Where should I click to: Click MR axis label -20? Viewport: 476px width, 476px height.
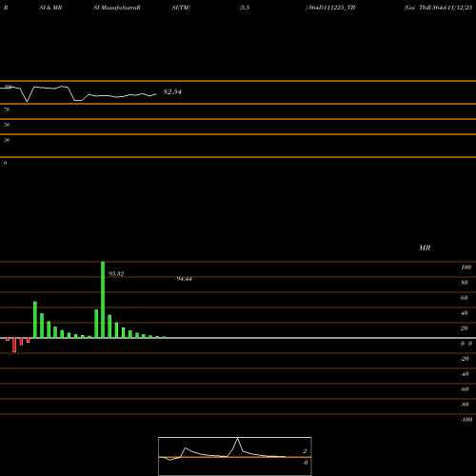(465, 359)
